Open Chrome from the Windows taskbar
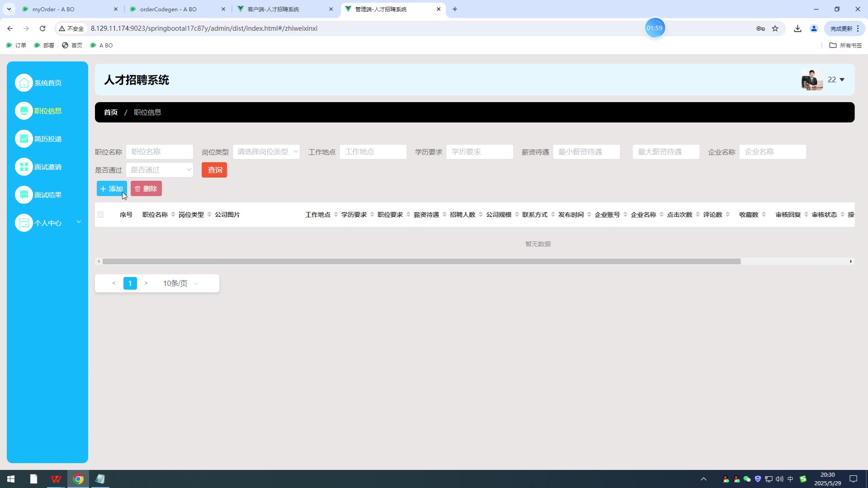The width and height of the screenshot is (868, 488). [x=78, y=479]
